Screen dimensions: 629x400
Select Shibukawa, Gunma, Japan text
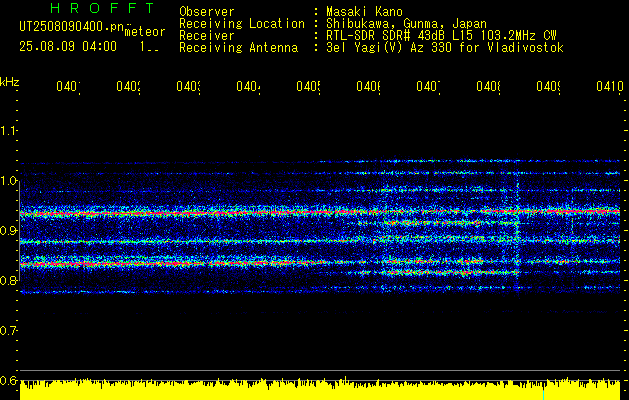[x=406, y=24]
